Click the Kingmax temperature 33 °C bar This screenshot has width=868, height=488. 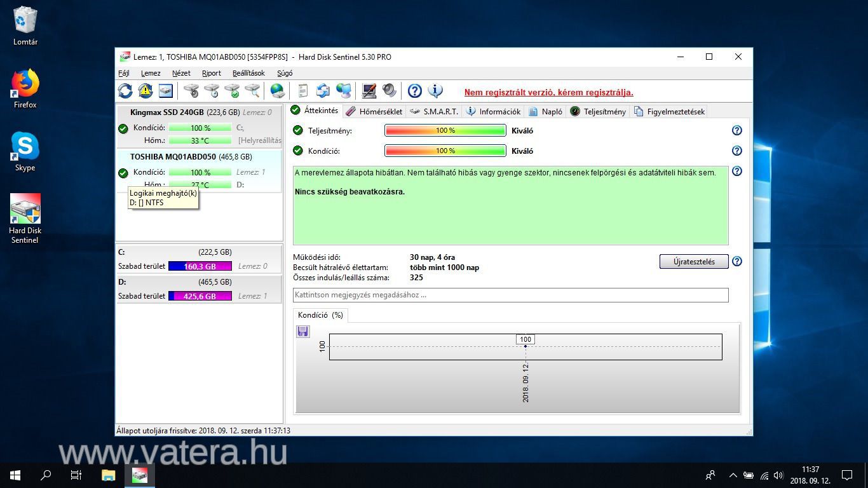point(200,140)
